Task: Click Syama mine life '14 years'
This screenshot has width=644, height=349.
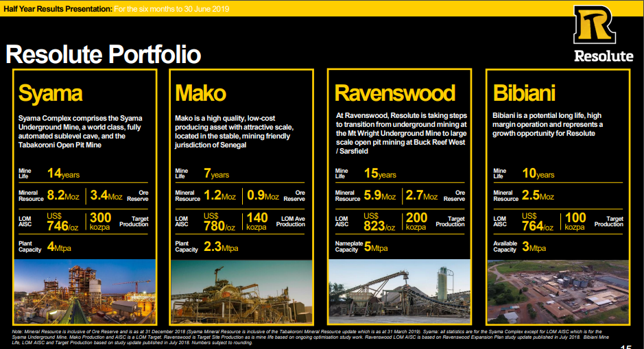Action: tap(63, 173)
